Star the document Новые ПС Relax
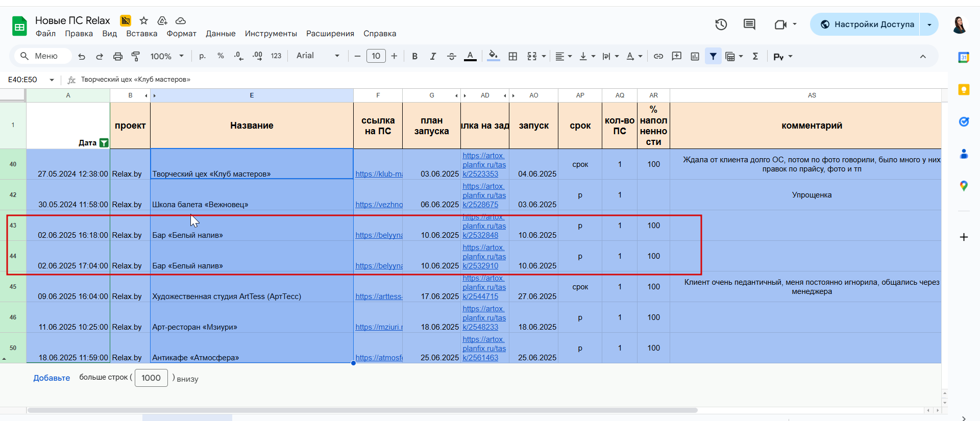Image resolution: width=980 pixels, height=421 pixels. click(x=144, y=20)
